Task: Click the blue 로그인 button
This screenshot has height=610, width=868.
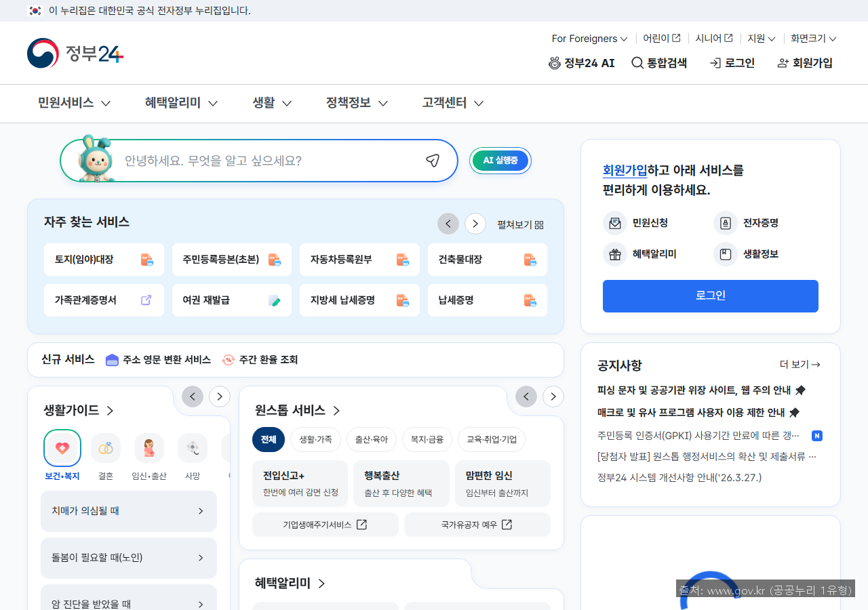Action: (710, 296)
